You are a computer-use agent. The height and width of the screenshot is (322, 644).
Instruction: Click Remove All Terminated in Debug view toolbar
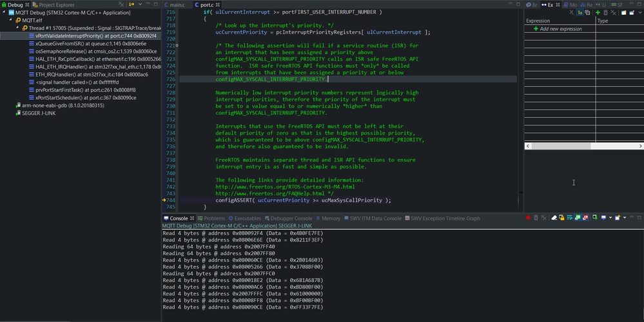pyautogui.click(x=121, y=4)
